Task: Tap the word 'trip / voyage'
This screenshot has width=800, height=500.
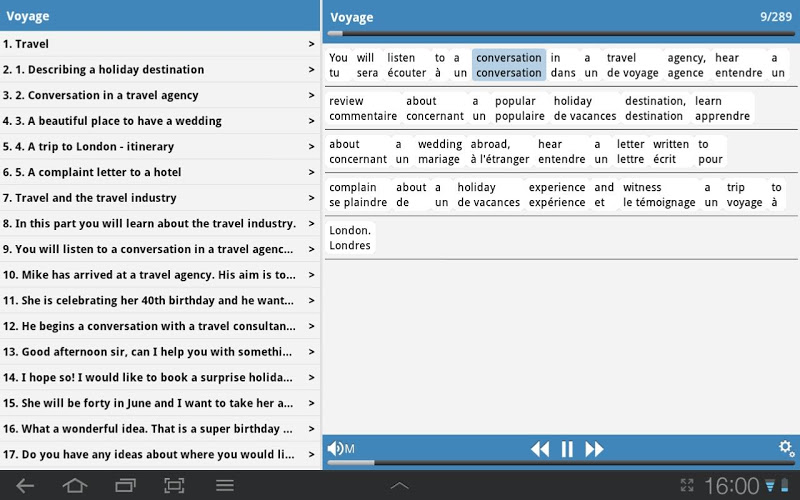Action: tap(744, 195)
